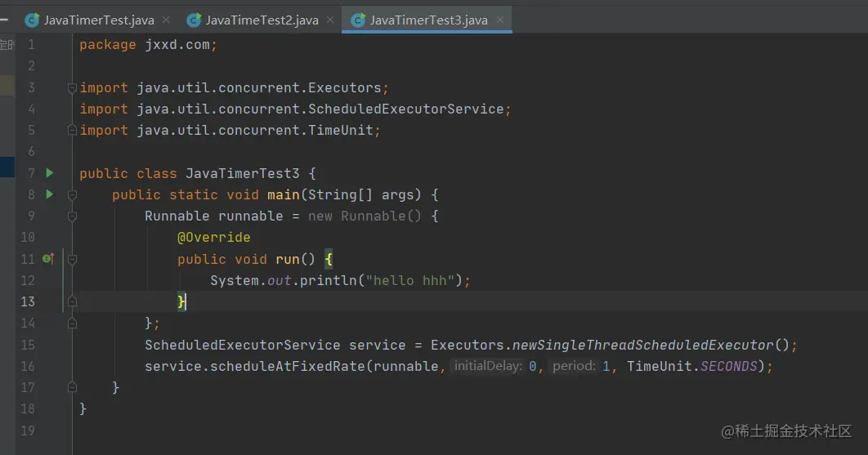Click the Executors import line
The image size is (868, 455).
[x=234, y=88]
